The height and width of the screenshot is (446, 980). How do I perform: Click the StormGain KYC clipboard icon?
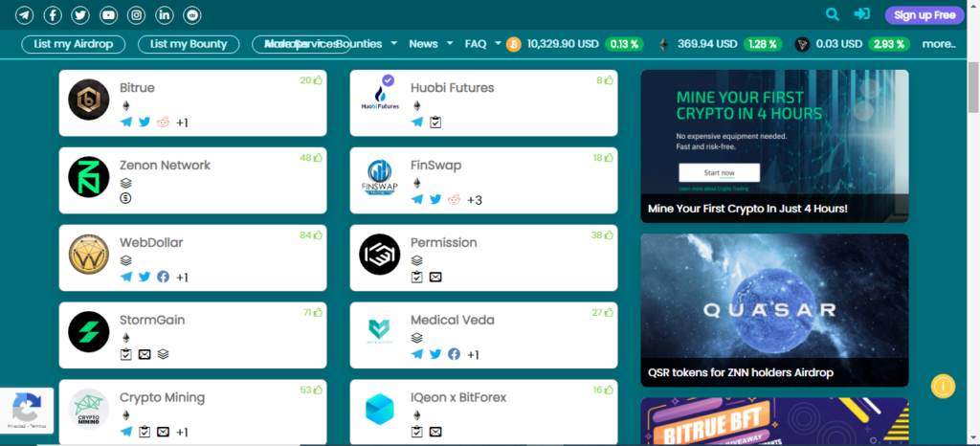tap(125, 354)
